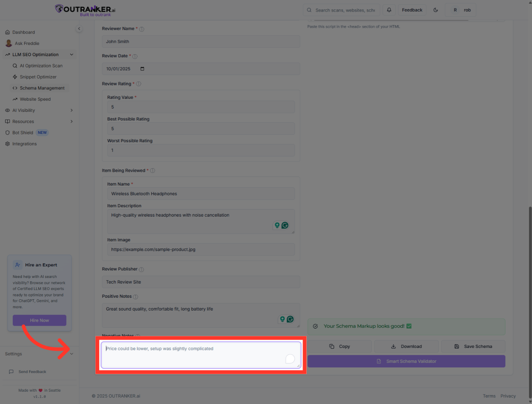This screenshot has width=532, height=404.
Task: Launch the Smart Schema Validator
Action: 406,361
